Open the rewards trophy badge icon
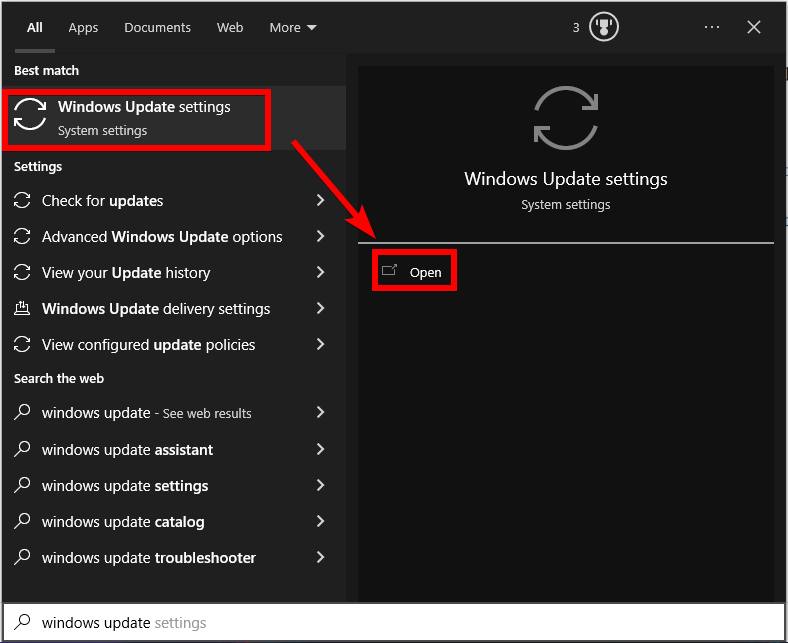This screenshot has width=788, height=643. click(604, 27)
